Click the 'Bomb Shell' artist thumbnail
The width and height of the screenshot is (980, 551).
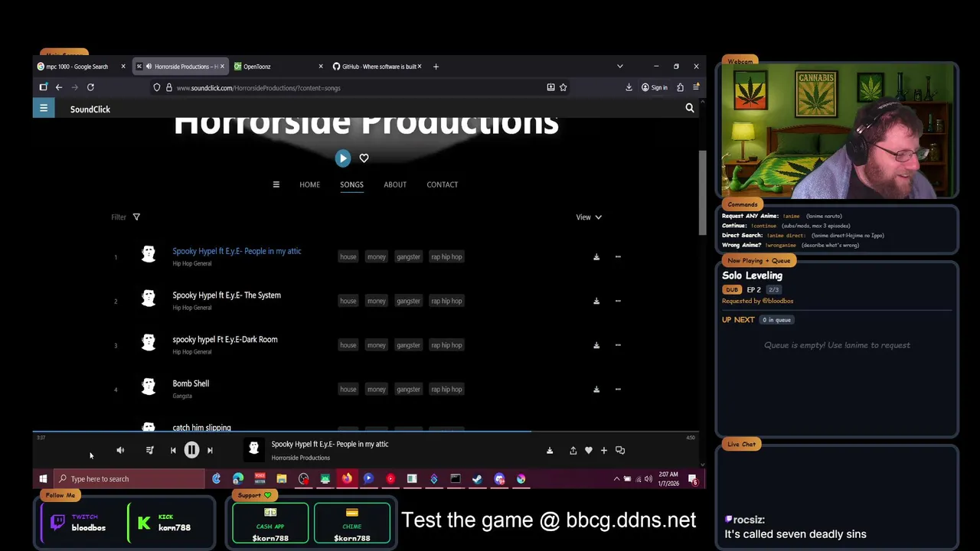click(149, 386)
